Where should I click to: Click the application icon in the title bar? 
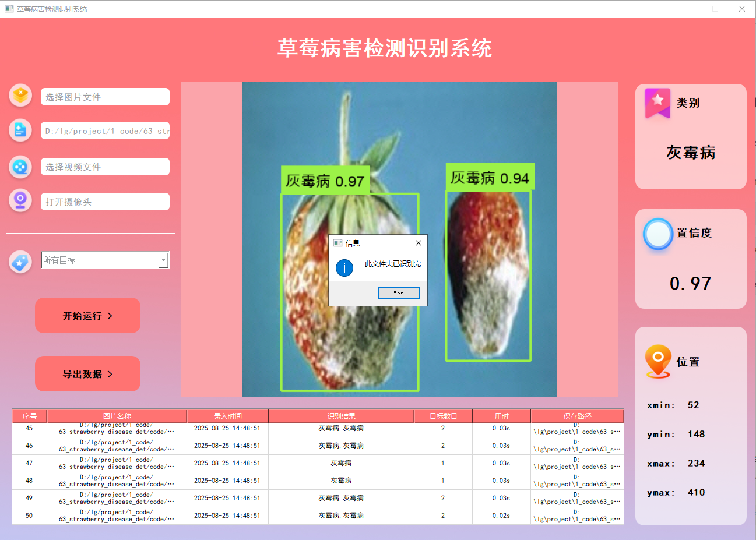click(x=8, y=8)
